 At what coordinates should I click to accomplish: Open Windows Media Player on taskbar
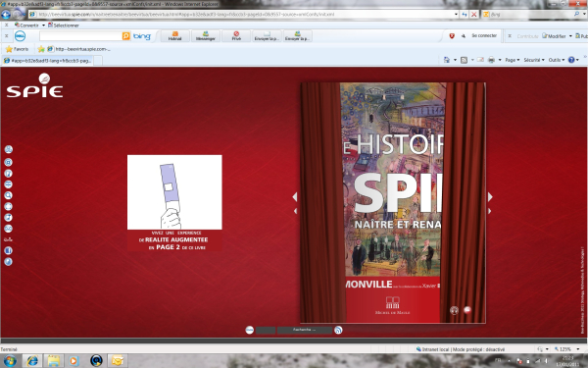coord(73,361)
